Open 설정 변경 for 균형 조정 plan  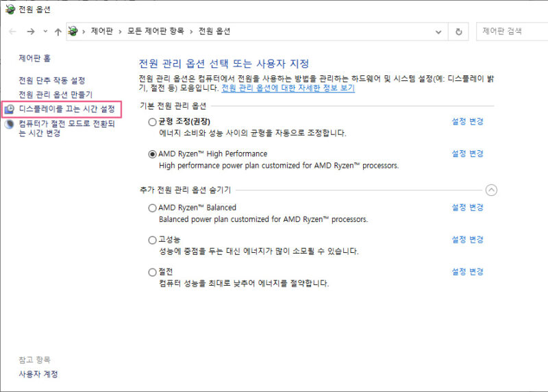(467, 121)
